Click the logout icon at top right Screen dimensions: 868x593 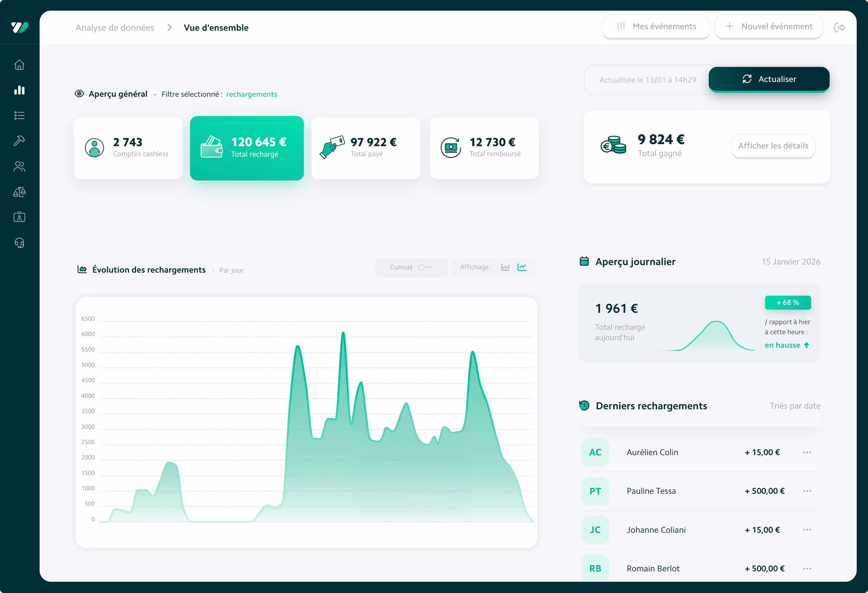click(839, 28)
